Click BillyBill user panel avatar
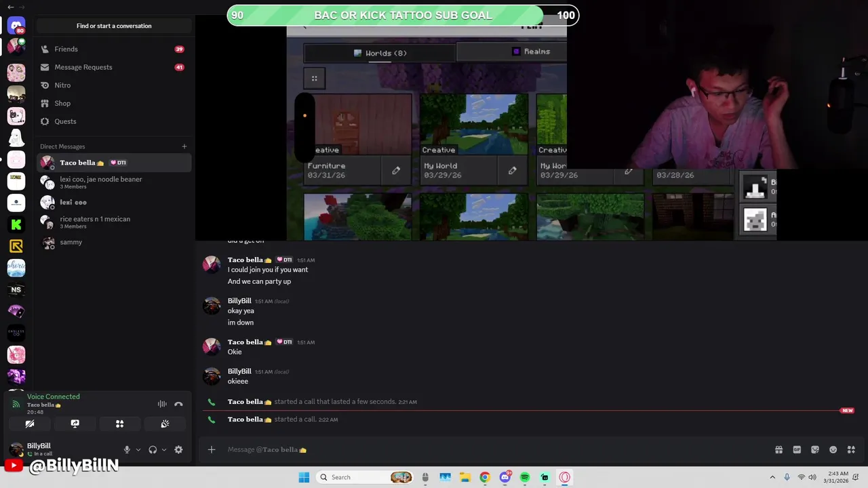Screen dimensions: 868x488 tap(16, 449)
